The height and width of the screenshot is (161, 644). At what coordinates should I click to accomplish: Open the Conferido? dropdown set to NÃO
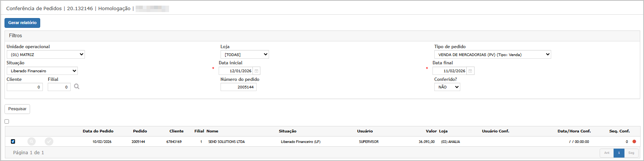447,87
